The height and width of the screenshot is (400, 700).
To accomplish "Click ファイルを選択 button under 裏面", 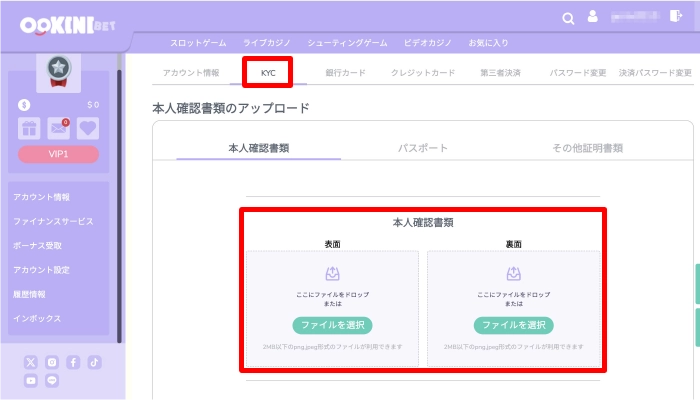I will (x=513, y=325).
